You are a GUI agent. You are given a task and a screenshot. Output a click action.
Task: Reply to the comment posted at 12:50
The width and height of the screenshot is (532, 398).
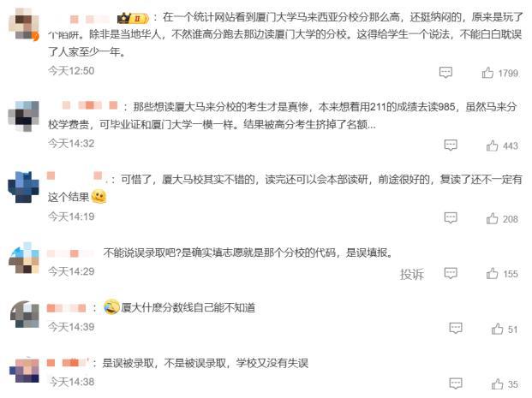click(x=445, y=72)
